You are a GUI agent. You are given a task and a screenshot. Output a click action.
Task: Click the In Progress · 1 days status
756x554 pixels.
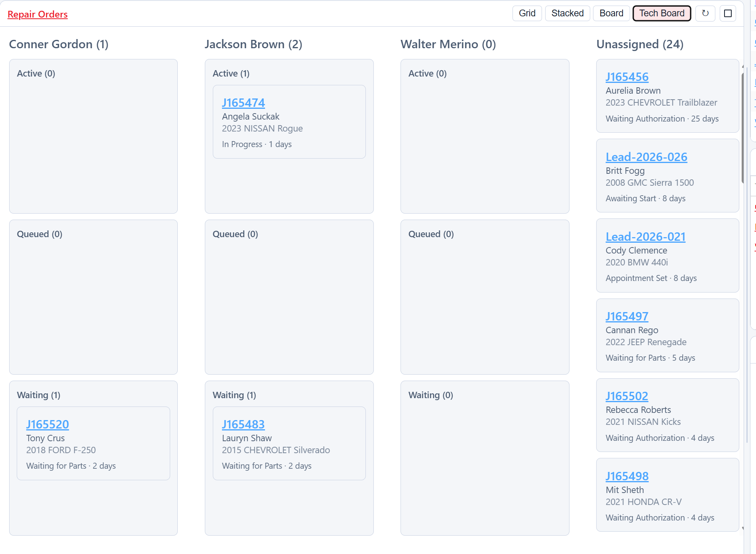257,144
